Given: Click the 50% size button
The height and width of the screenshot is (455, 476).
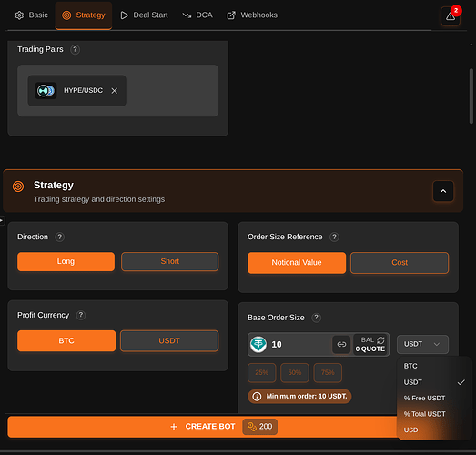Looking at the screenshot, I should coord(295,373).
